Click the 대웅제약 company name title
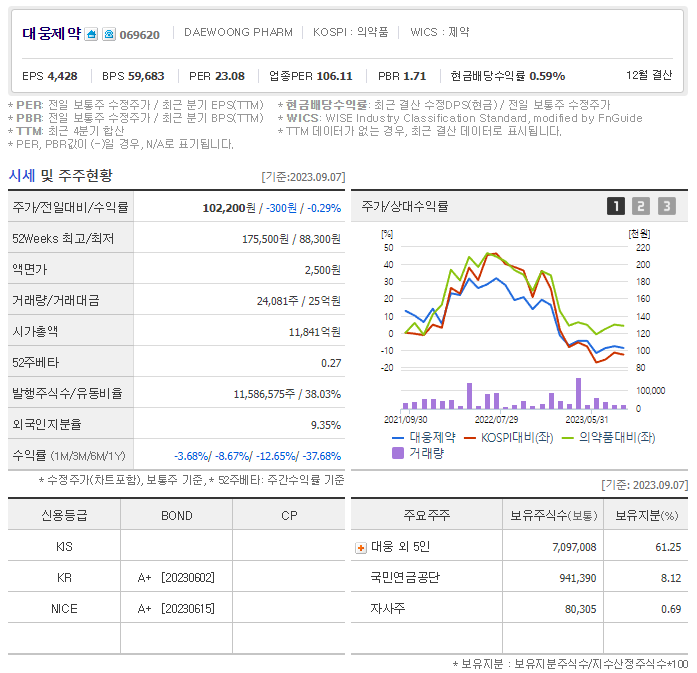This screenshot has width=697, height=673. (x=52, y=33)
